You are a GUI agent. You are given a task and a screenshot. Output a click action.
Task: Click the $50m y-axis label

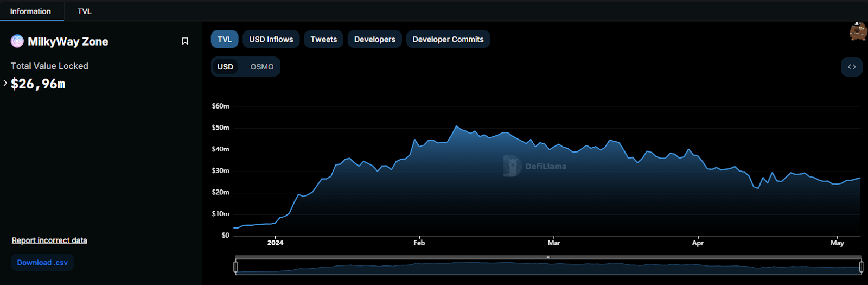(x=220, y=128)
